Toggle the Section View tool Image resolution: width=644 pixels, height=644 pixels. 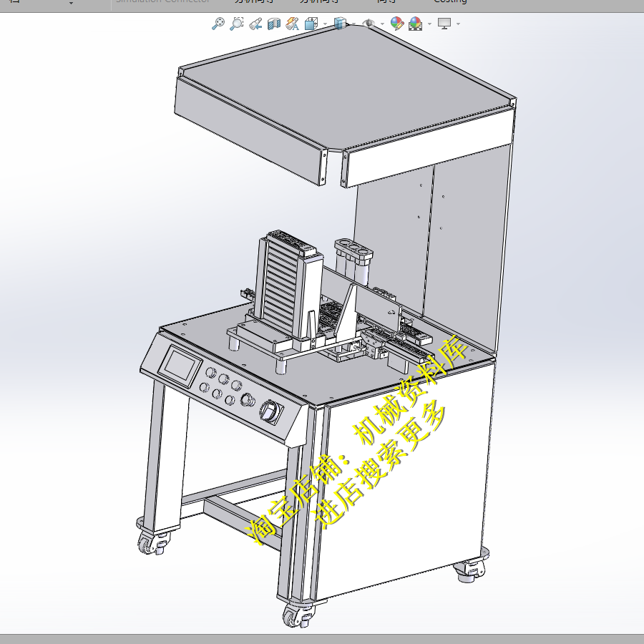274,24
